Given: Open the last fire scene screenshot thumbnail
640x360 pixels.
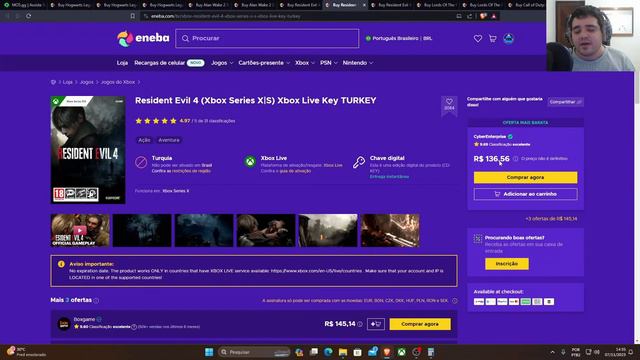Looking at the screenshot, I should tap(390, 230).
